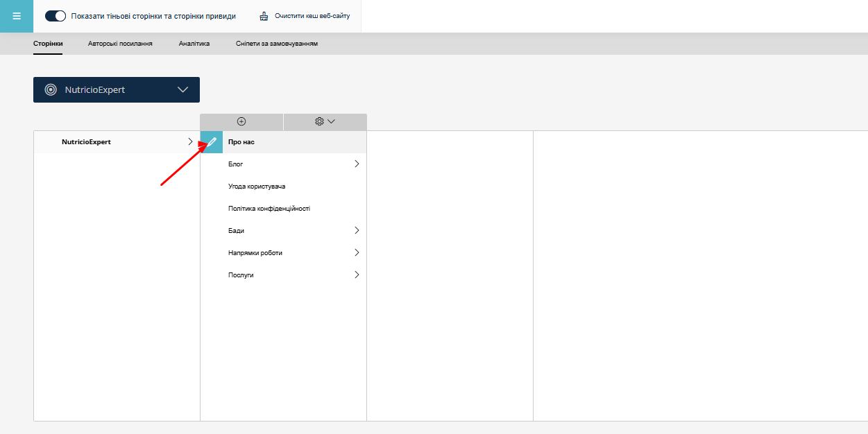Open the hamburger main menu

[17, 16]
